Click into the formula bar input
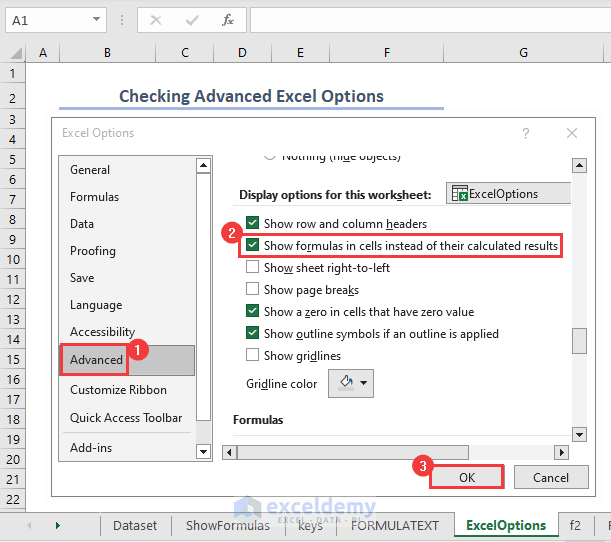 tap(430, 20)
